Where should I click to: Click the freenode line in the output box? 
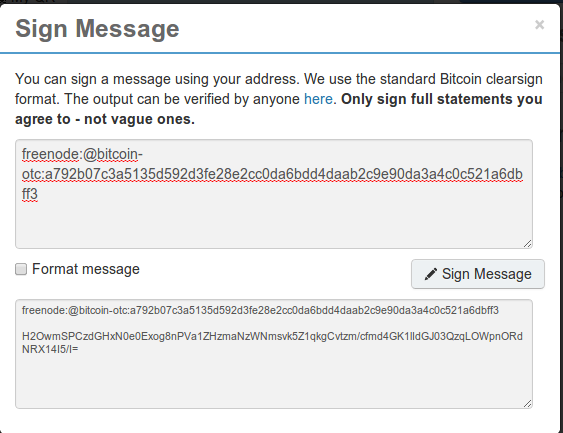click(x=260, y=310)
